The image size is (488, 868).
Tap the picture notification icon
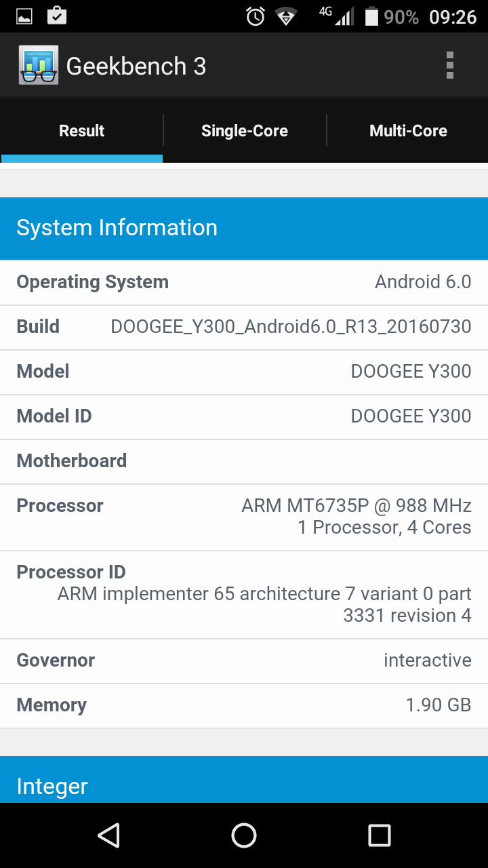pos(24,16)
